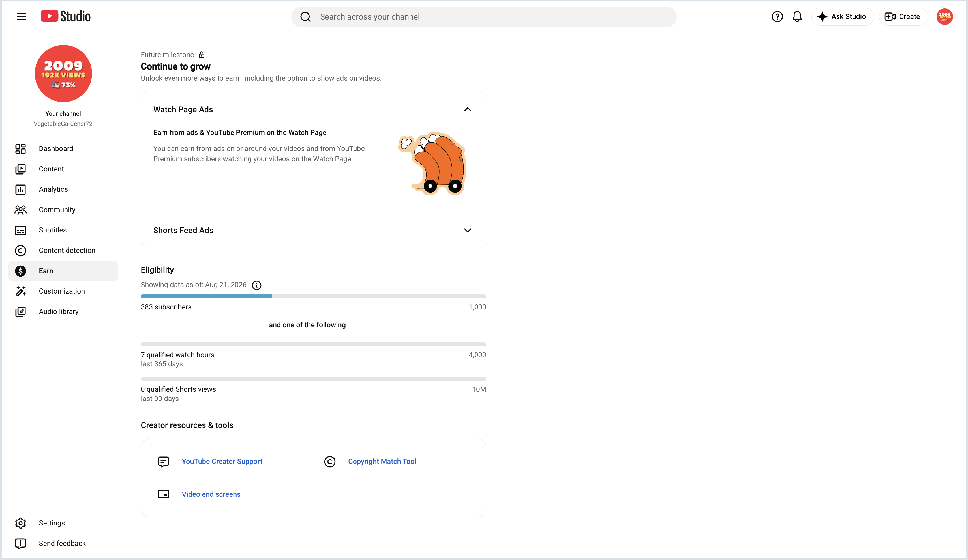
Task: Click the Settings gear icon
Action: tap(20, 523)
